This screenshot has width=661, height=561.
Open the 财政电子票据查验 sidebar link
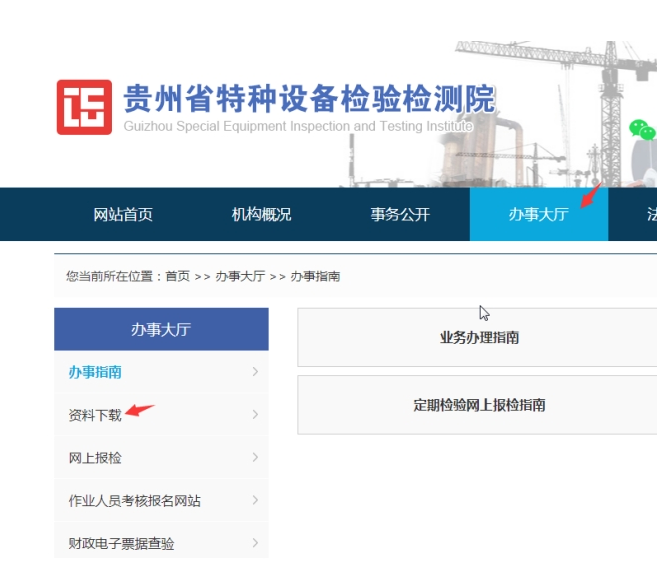tap(121, 544)
